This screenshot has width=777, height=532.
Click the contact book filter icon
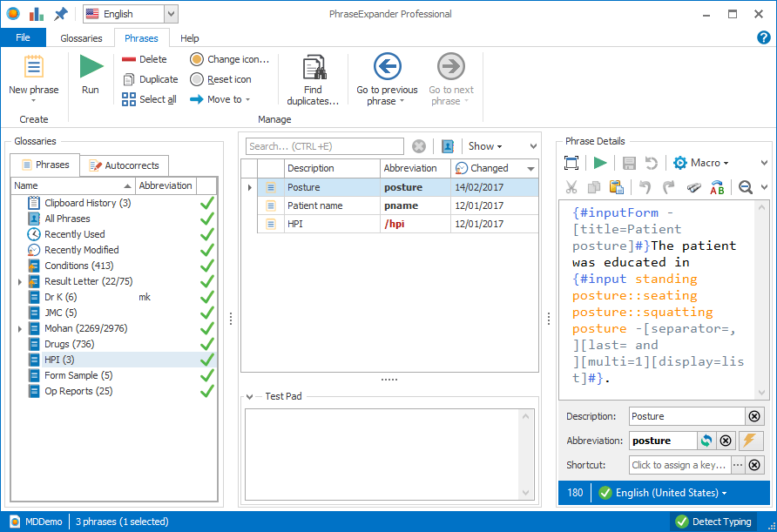(448, 146)
